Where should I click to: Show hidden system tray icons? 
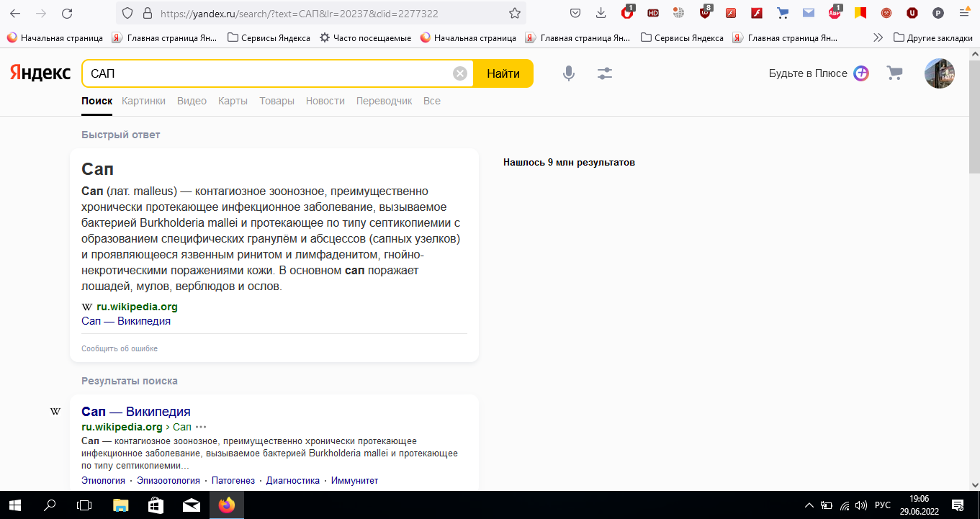click(809, 505)
